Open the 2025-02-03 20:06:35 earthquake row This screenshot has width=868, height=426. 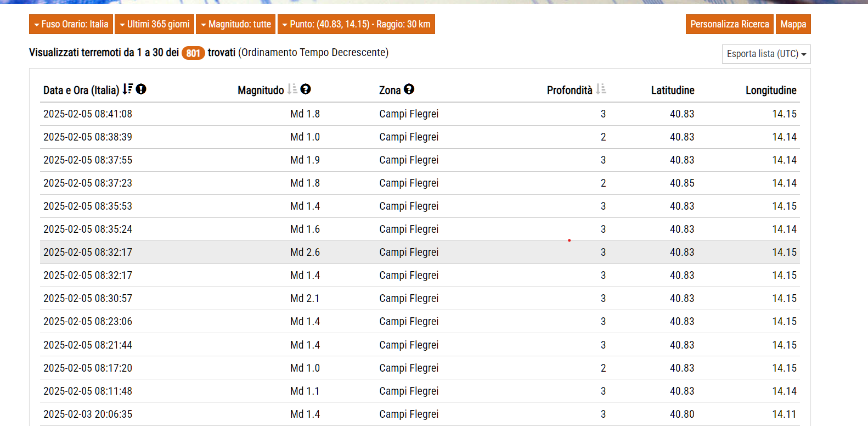coord(88,414)
